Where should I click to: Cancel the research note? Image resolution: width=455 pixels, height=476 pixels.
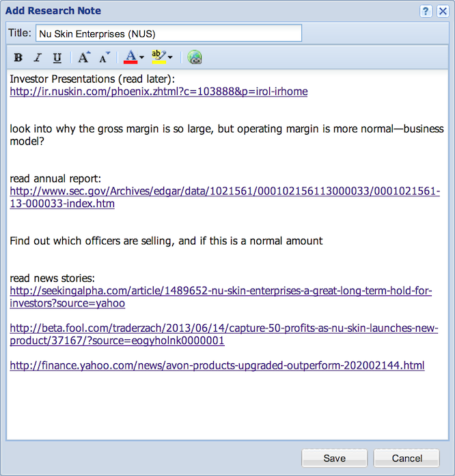click(406, 458)
